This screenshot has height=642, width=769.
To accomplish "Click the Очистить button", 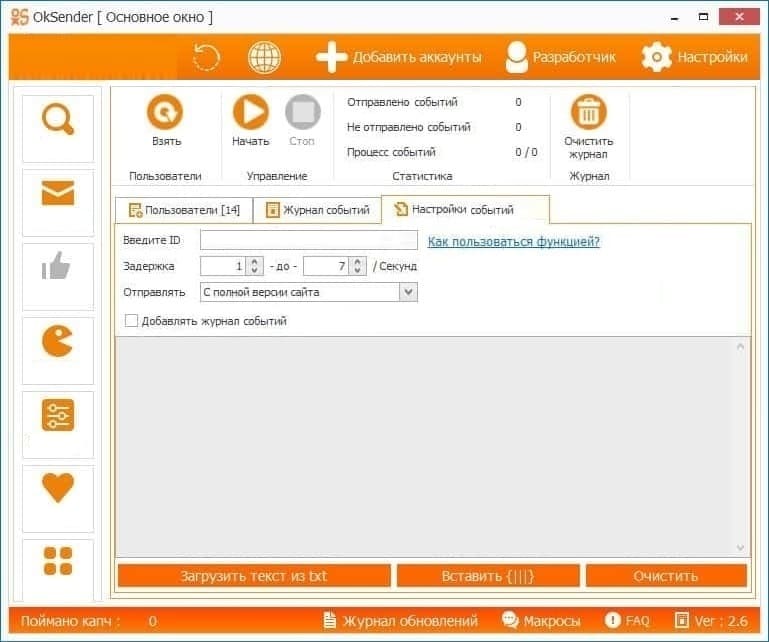I will tap(666, 576).
